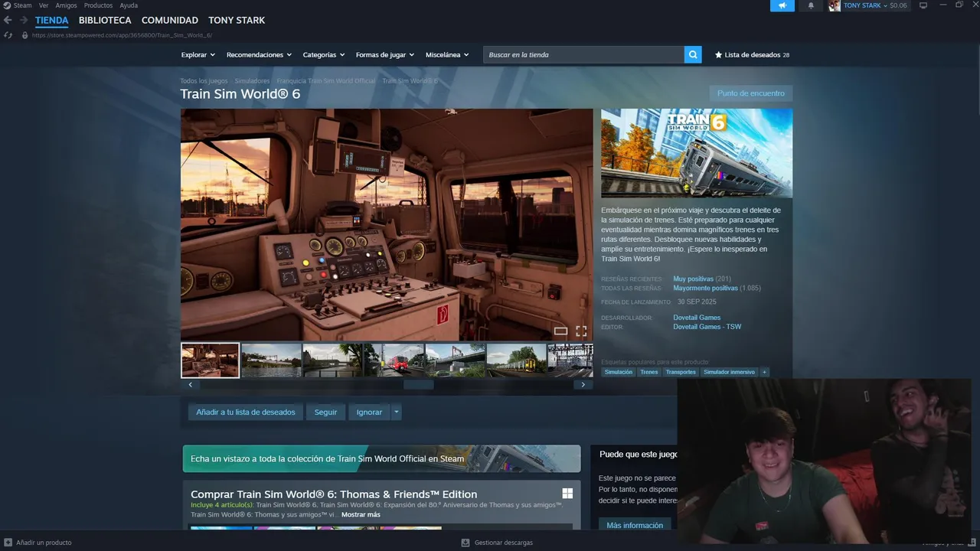Open the Ver menu
Viewport: 980px width, 551px height.
tap(44, 5)
